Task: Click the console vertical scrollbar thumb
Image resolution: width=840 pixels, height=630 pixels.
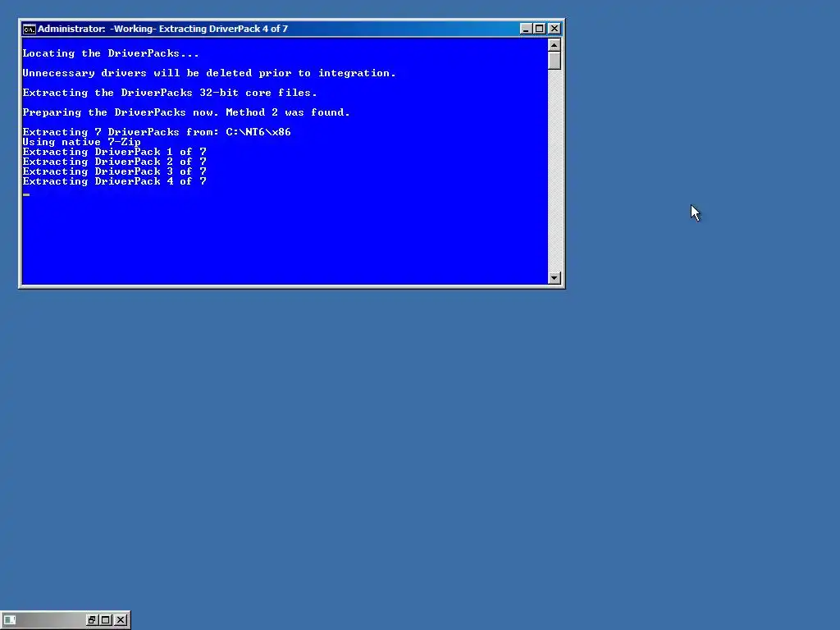Action: pos(555,61)
